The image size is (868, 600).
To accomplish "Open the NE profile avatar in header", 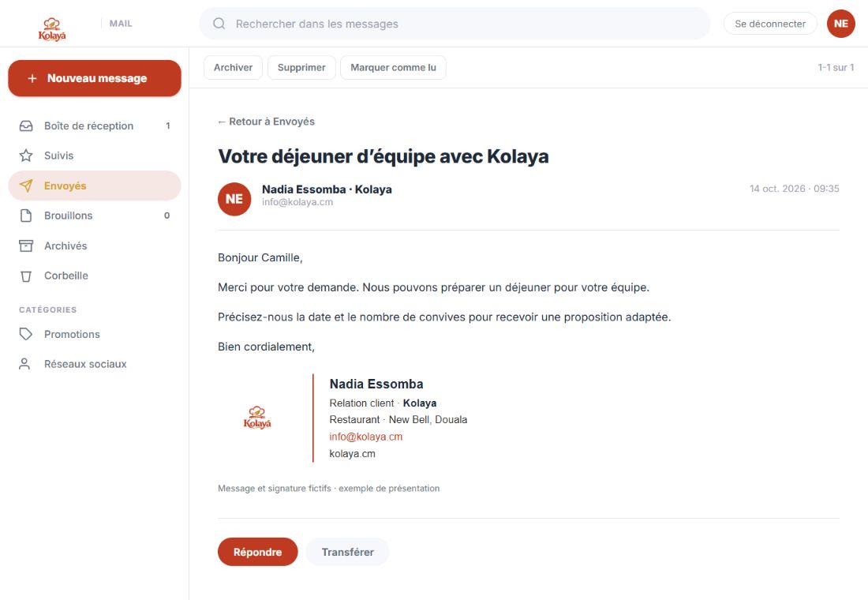I will [x=841, y=23].
